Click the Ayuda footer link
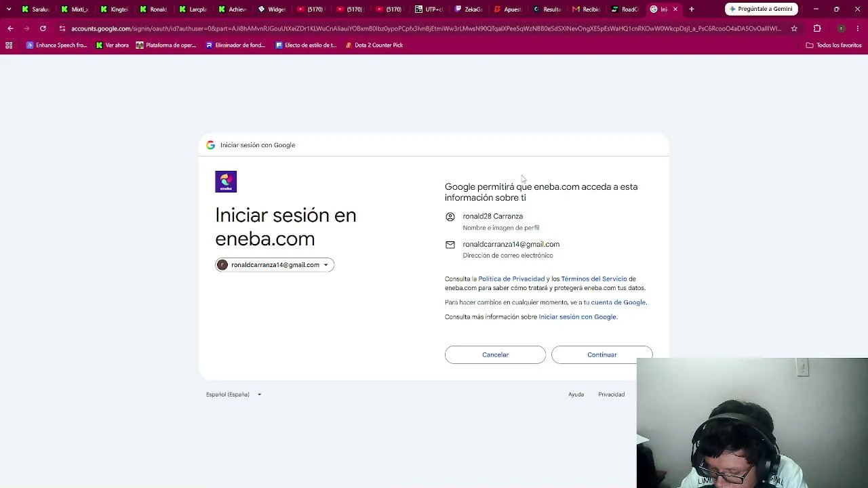868x488 pixels. 576,394
